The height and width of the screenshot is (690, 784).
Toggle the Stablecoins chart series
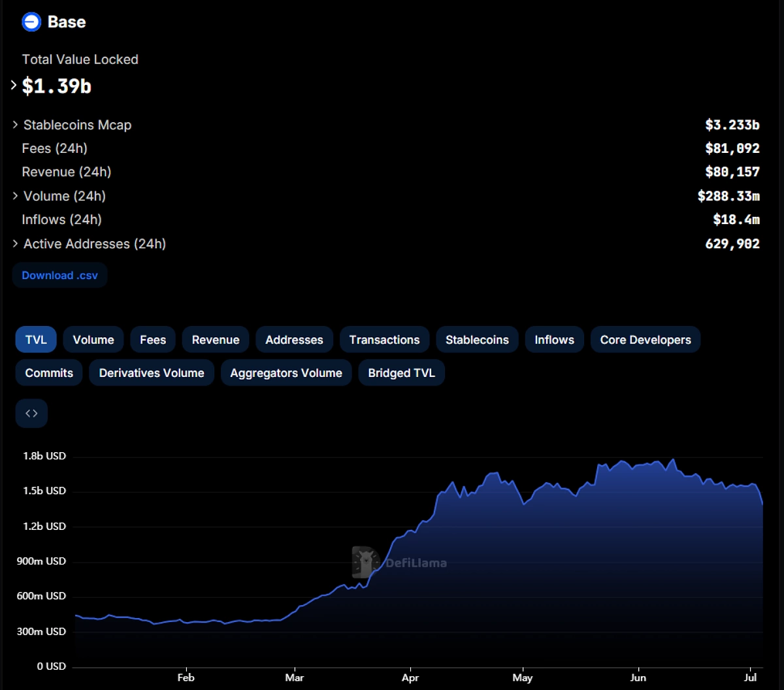point(477,340)
